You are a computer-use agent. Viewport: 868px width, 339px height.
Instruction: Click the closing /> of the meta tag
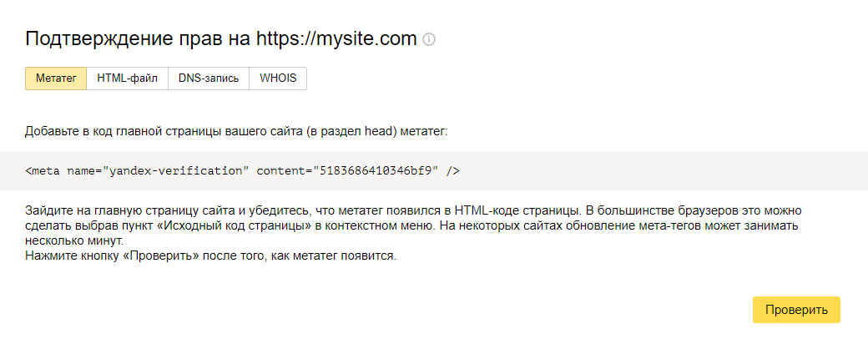pos(453,170)
